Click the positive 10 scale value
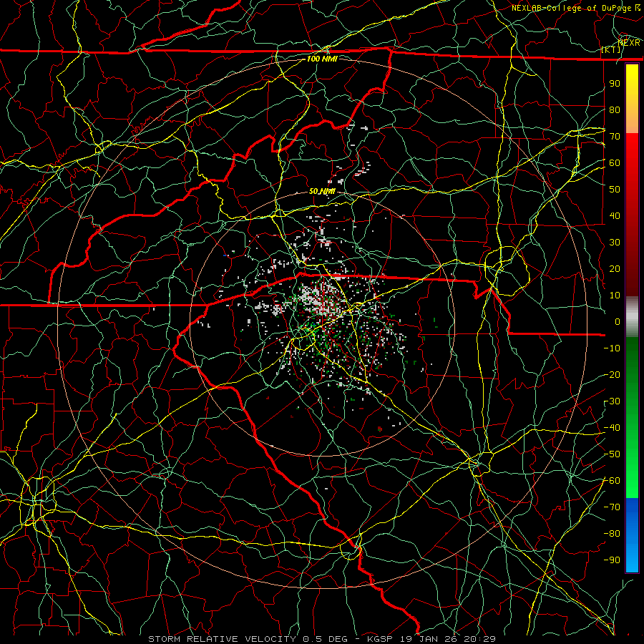This screenshot has width=644, height=644. click(x=615, y=295)
